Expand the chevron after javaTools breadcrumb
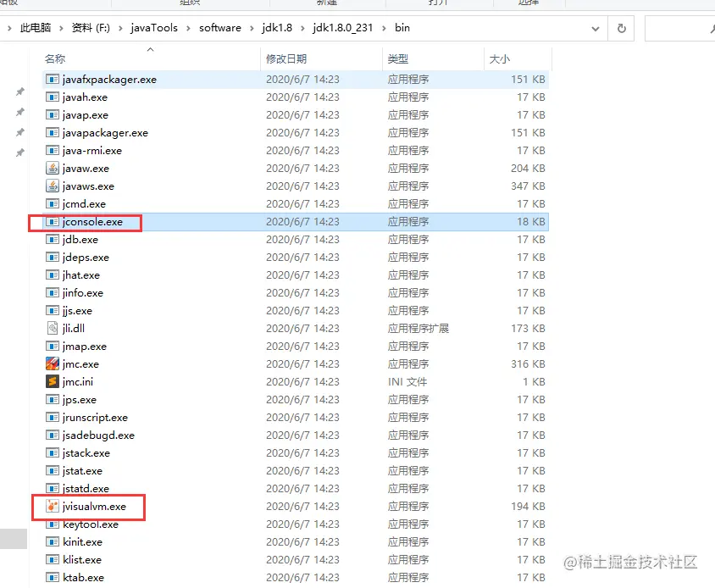 click(x=188, y=28)
